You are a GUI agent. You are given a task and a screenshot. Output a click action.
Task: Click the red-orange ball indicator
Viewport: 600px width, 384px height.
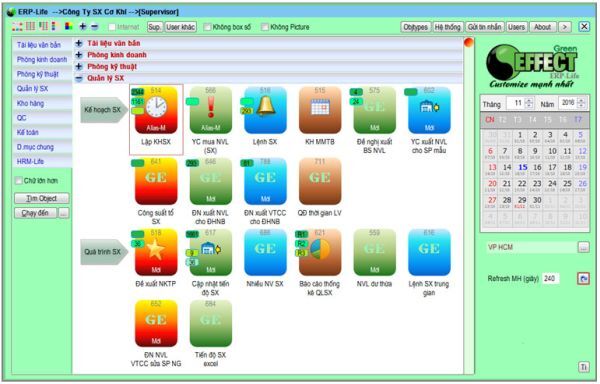click(469, 42)
